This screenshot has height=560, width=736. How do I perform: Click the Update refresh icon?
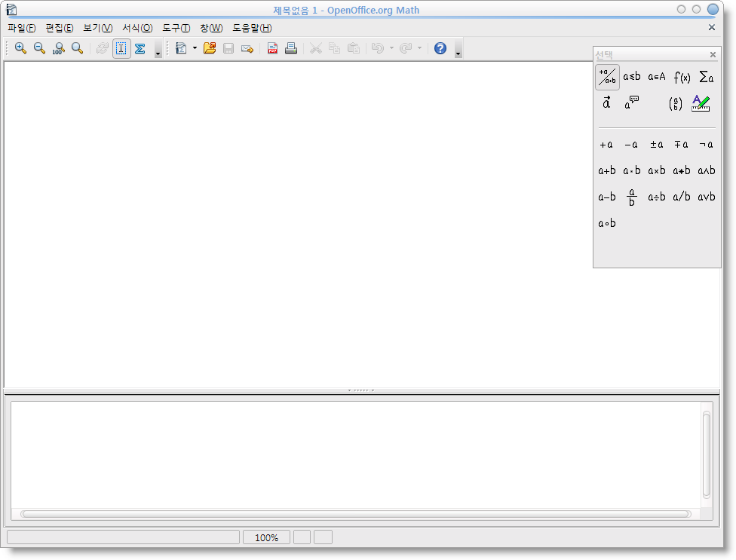tap(102, 48)
